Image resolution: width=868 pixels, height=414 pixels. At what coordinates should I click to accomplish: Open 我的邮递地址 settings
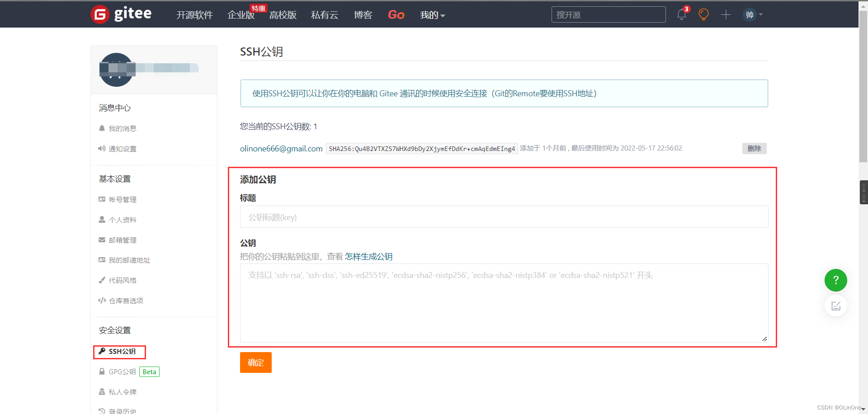(x=129, y=260)
